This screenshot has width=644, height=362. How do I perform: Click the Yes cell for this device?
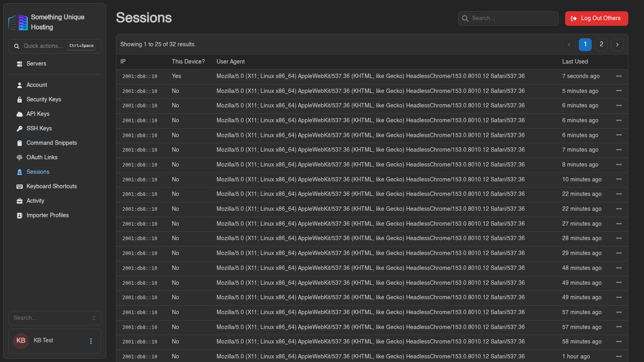[x=176, y=76]
